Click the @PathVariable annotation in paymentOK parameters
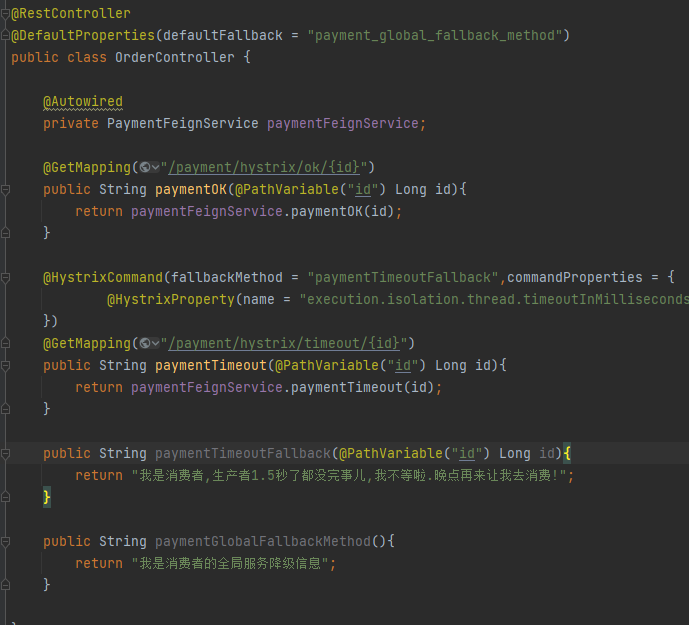The height and width of the screenshot is (625, 689). point(286,189)
